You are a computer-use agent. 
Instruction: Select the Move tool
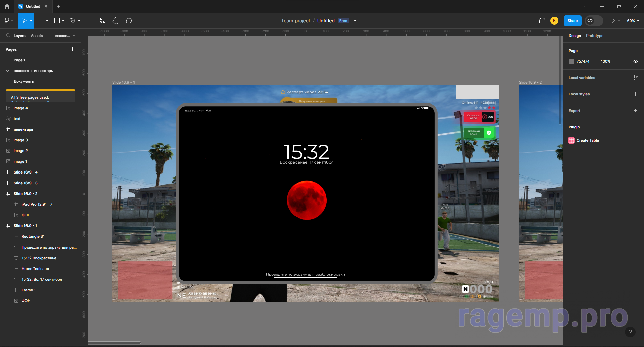pos(24,21)
